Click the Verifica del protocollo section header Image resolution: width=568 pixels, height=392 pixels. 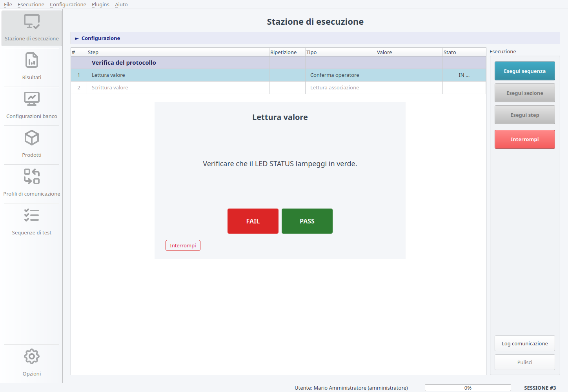pos(279,63)
